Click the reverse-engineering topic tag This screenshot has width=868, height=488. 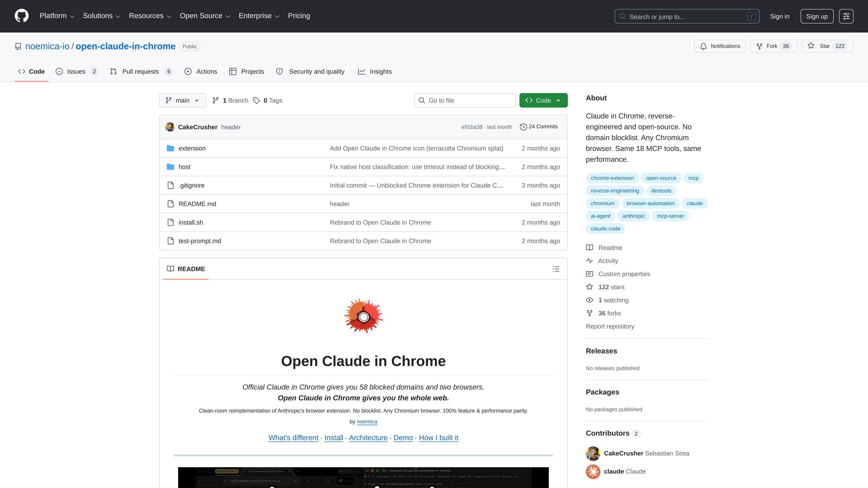pos(615,191)
